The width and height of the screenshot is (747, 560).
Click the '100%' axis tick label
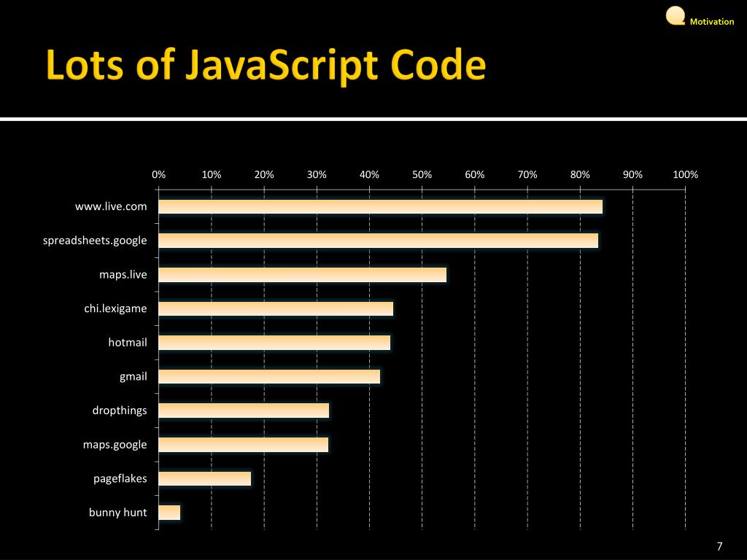click(x=685, y=175)
